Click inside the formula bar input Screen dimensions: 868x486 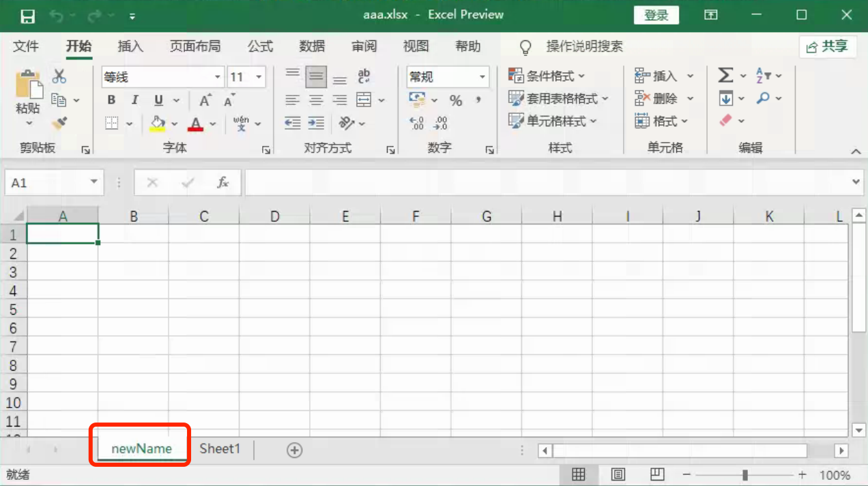tap(546, 183)
